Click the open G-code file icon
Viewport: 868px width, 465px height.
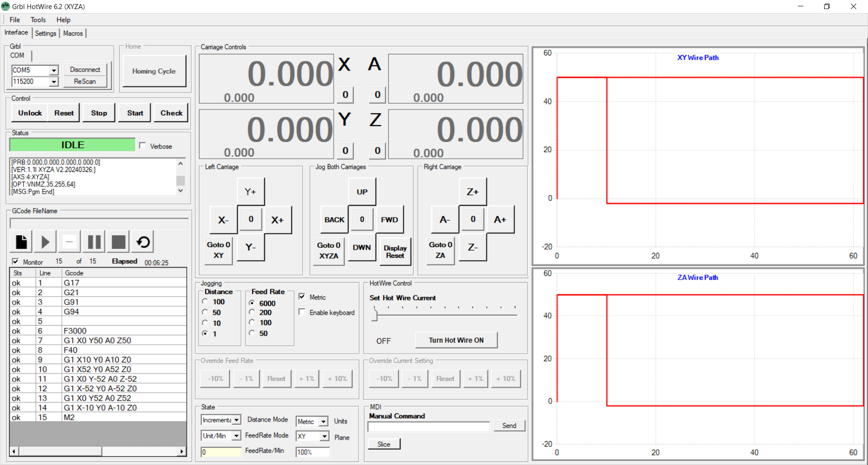click(x=21, y=242)
